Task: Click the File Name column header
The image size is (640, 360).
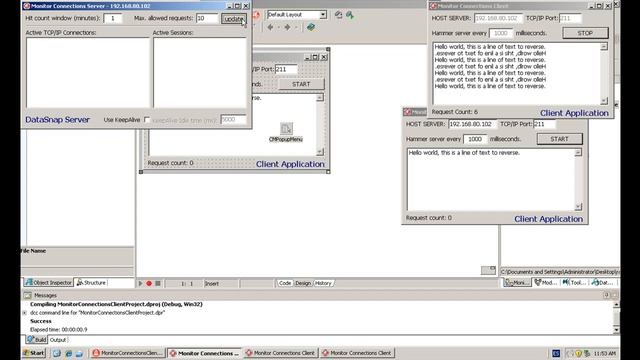Action: [33, 251]
